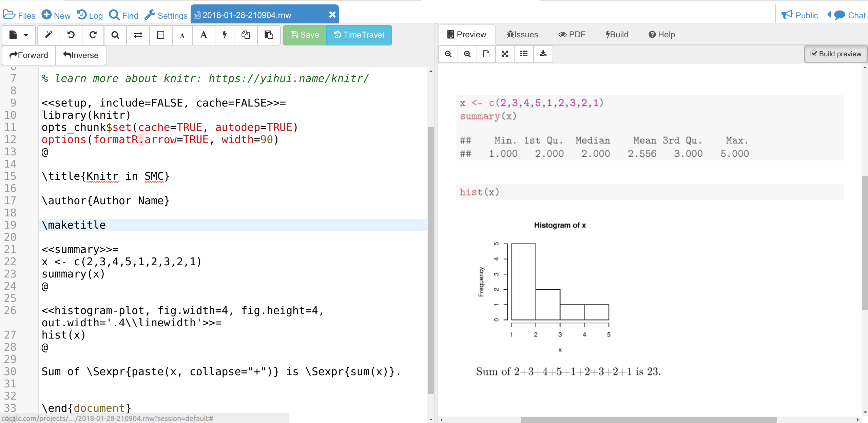Open the PDF tab

pyautogui.click(x=572, y=35)
